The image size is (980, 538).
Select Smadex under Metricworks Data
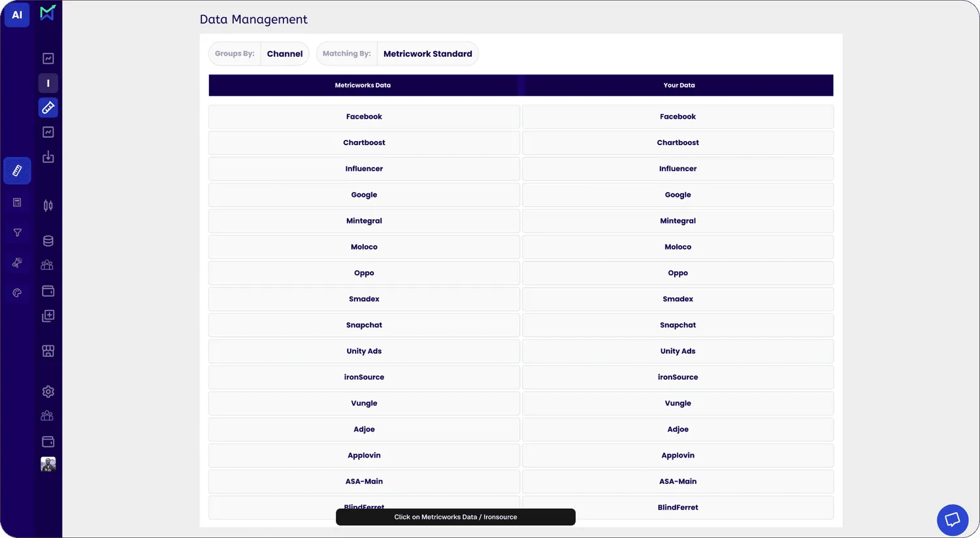point(364,299)
